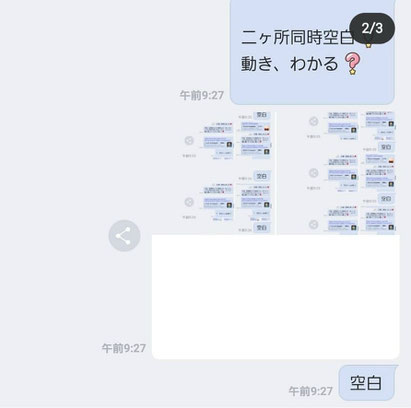411x408 pixels.
Task: Open the right nested screenshot thumbnail
Action: [337, 173]
